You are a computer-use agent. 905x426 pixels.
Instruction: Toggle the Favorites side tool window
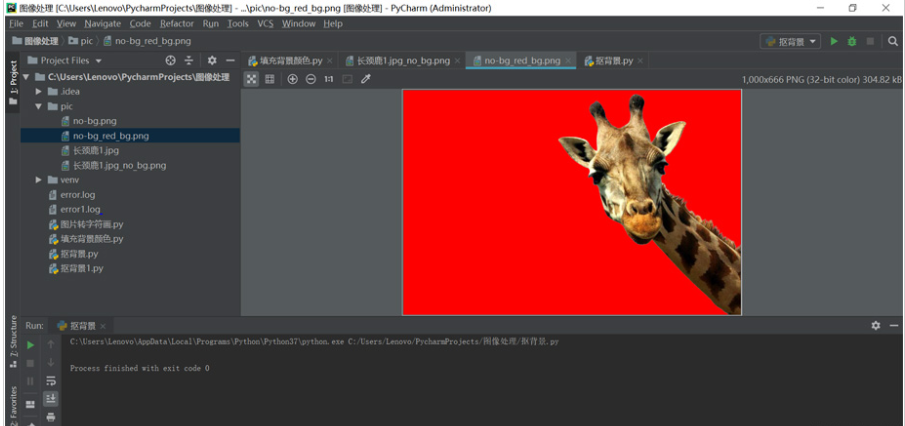[13, 406]
